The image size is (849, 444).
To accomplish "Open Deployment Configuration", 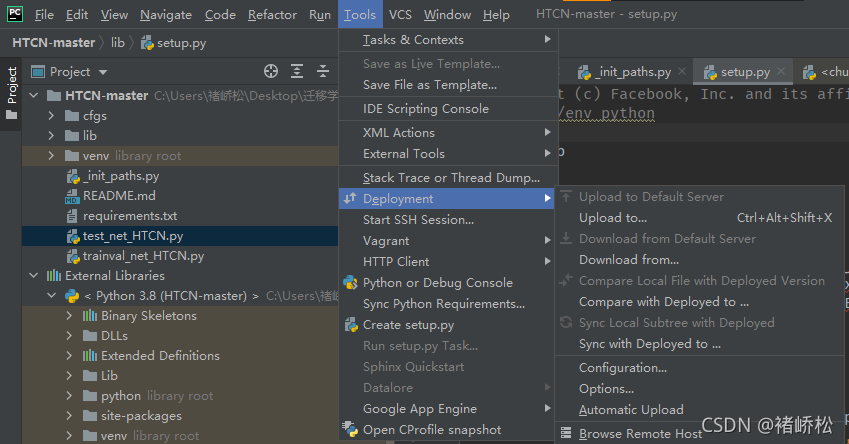I will pos(700,368).
